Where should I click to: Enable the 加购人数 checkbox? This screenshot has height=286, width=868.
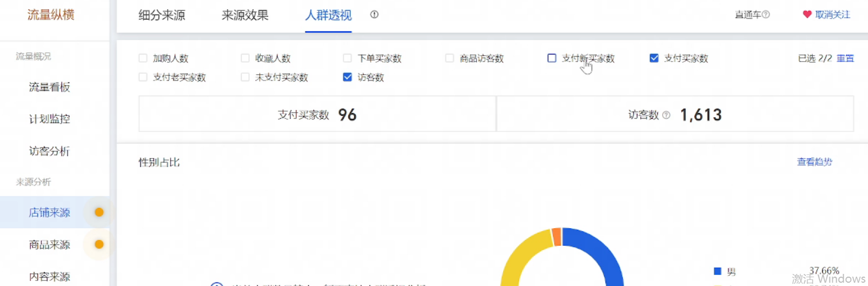tap(143, 58)
